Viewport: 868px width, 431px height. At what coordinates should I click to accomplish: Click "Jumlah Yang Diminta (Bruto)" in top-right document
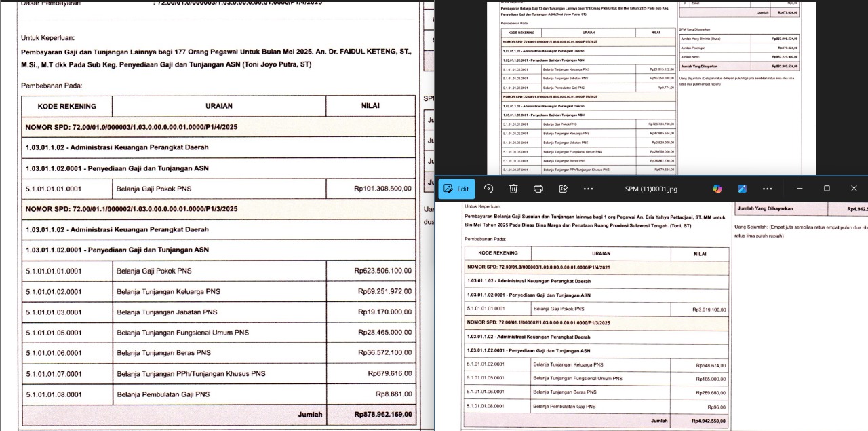click(x=701, y=39)
